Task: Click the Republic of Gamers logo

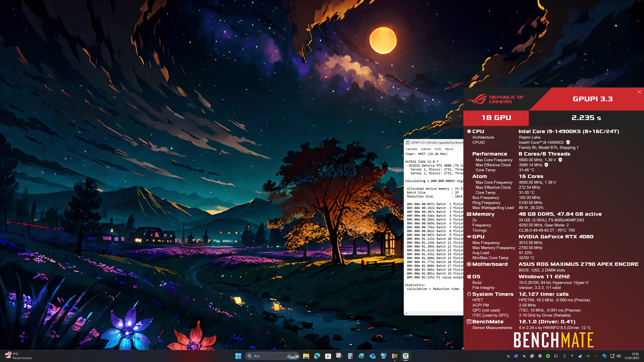Action: pyautogui.click(x=496, y=99)
